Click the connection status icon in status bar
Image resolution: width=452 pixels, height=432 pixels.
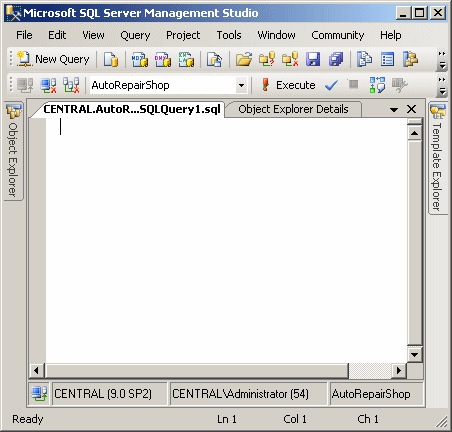pyautogui.click(x=39, y=394)
